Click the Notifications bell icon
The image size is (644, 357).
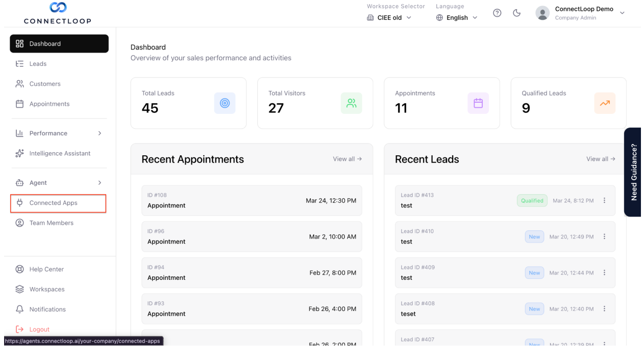(20, 309)
